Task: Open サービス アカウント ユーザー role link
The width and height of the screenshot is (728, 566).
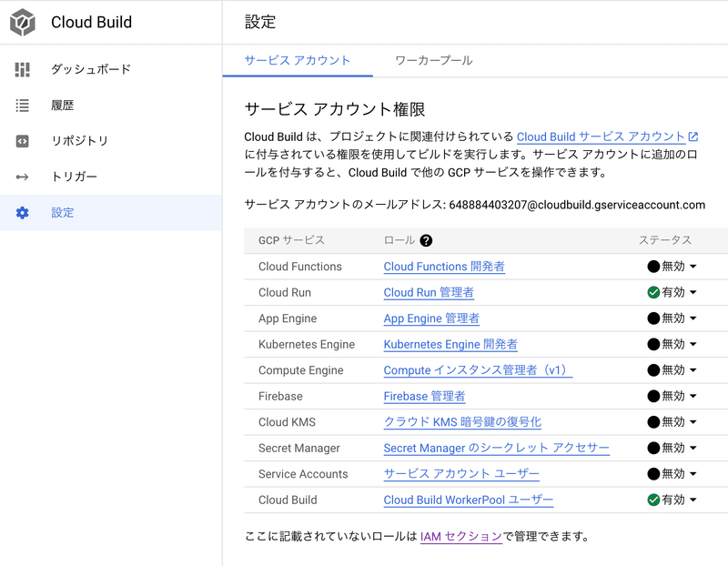Action: point(461,474)
